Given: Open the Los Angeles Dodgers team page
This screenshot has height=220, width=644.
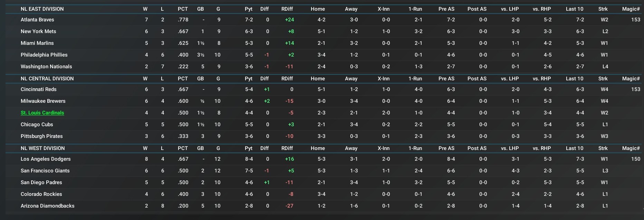Looking at the screenshot, I should 46,159.
